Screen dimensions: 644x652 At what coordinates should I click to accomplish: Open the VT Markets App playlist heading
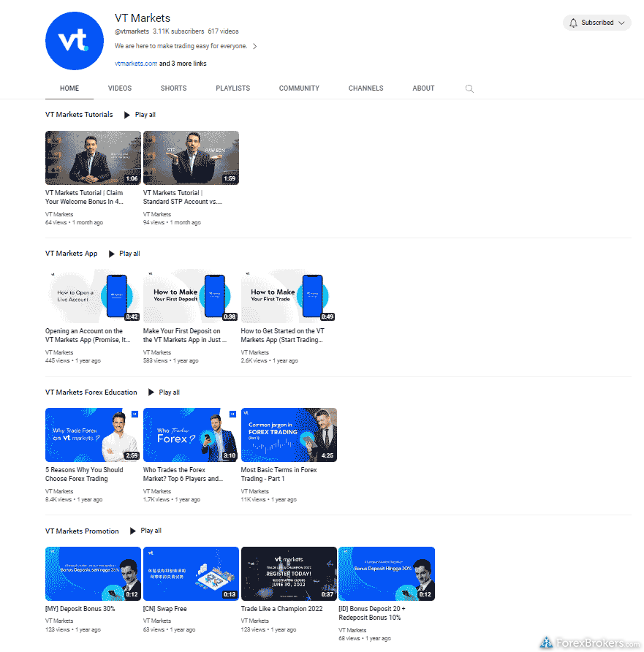[x=71, y=253]
